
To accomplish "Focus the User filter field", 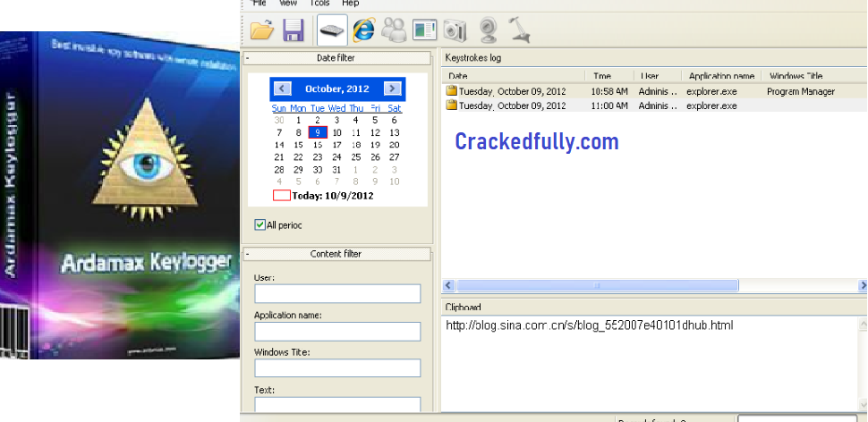I will 337,293.
